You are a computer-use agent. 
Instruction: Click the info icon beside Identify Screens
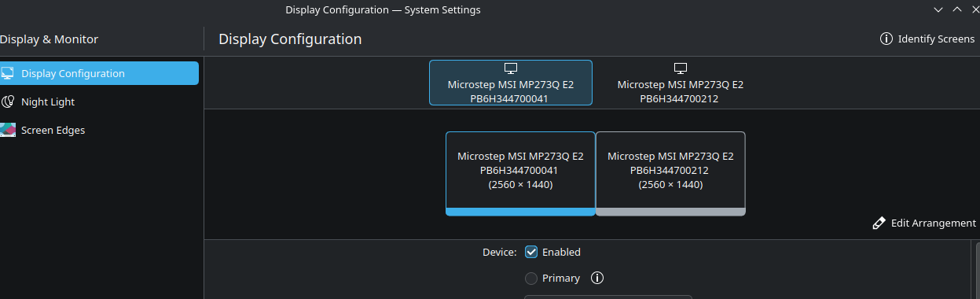(x=886, y=39)
